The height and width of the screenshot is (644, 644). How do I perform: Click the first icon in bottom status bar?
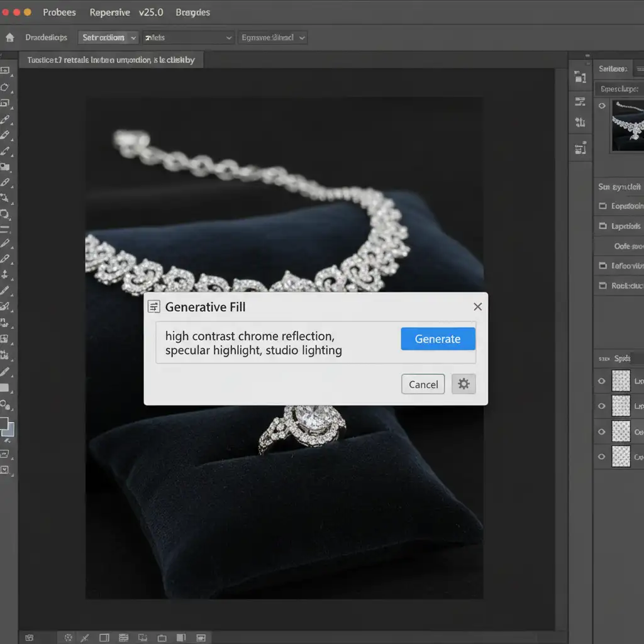coord(28,638)
